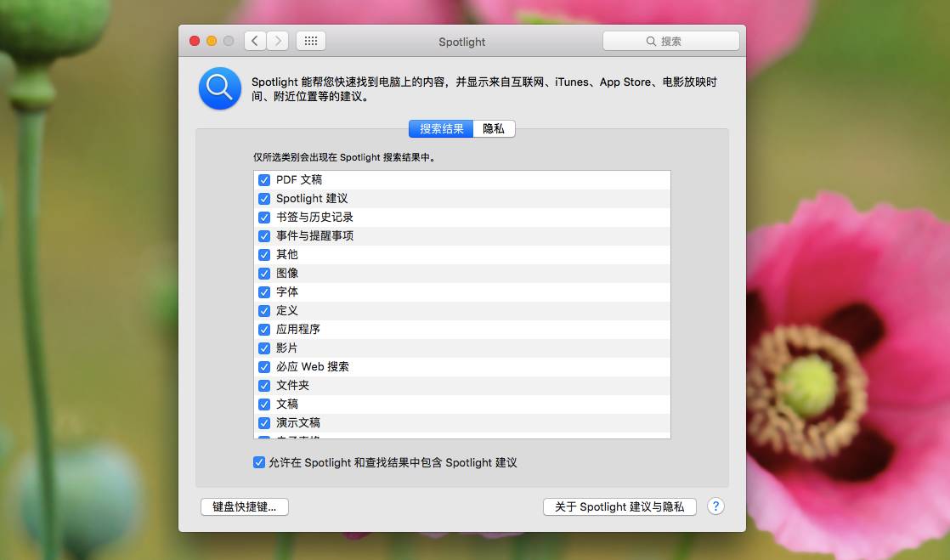Viewport: 950px width, 560px height.
Task: Click 关于 Spotlight 建议与隐私 button
Action: [619, 506]
